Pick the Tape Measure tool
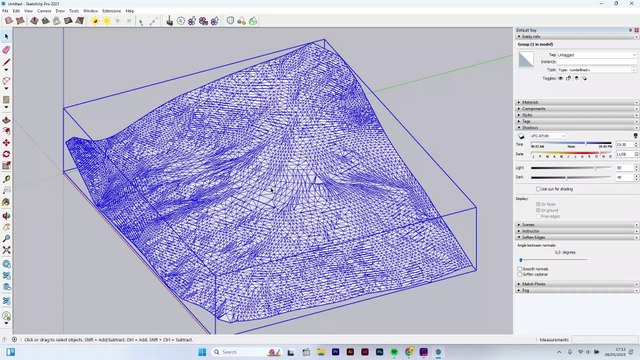Image resolution: width=640 pixels, height=360 pixels. (x=6, y=179)
